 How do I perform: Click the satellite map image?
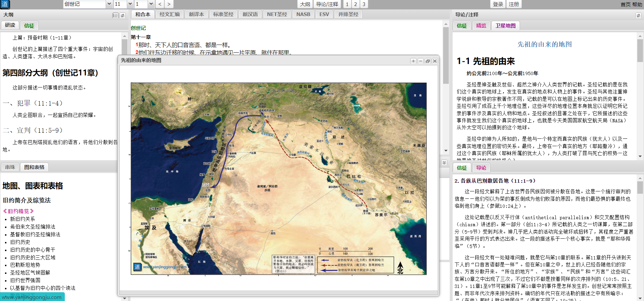coord(278,178)
